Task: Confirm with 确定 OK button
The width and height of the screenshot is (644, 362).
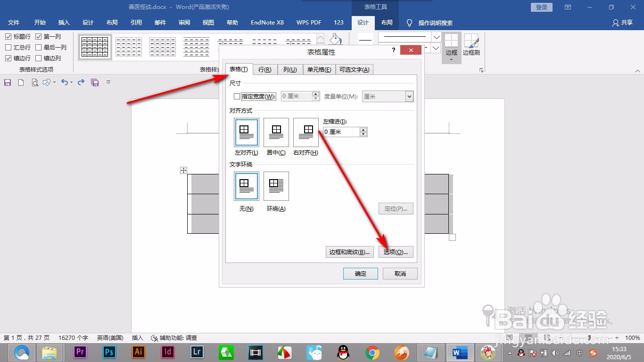Action: [x=361, y=273]
